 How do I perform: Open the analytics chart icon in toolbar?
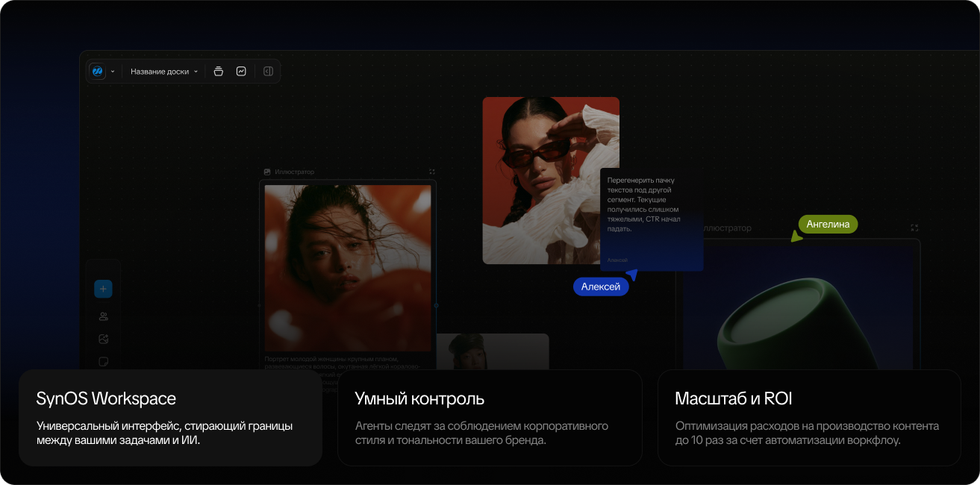click(241, 72)
